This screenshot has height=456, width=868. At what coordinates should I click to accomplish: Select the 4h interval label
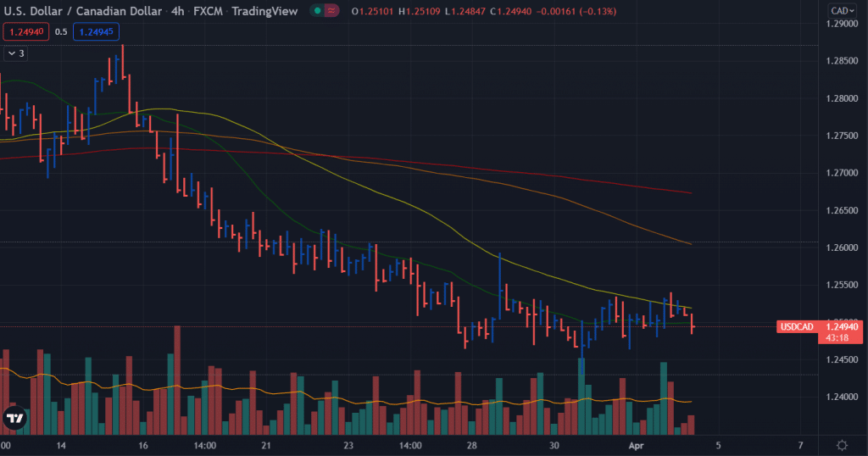(178, 11)
